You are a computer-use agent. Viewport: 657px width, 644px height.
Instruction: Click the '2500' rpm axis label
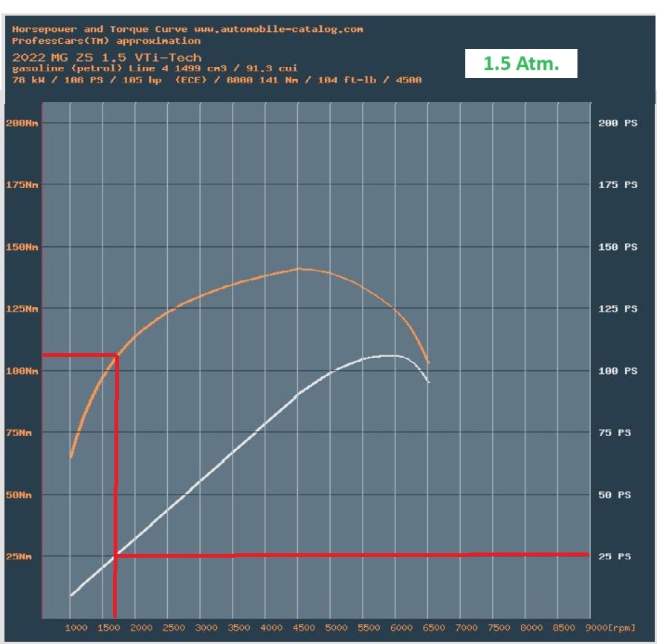click(x=173, y=628)
